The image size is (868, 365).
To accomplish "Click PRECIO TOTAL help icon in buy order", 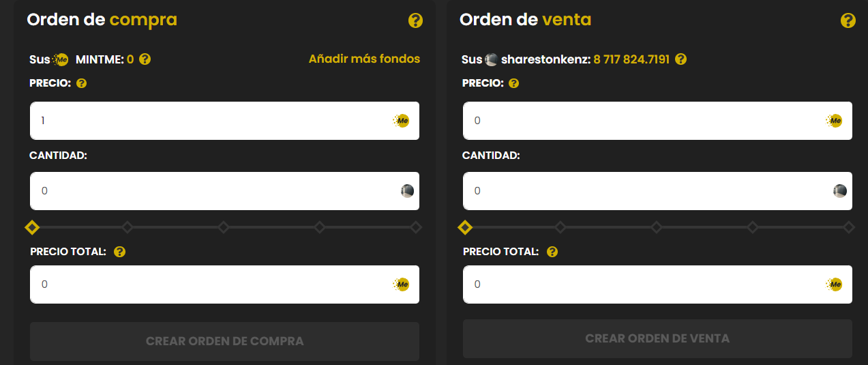I will pyautogui.click(x=120, y=252).
